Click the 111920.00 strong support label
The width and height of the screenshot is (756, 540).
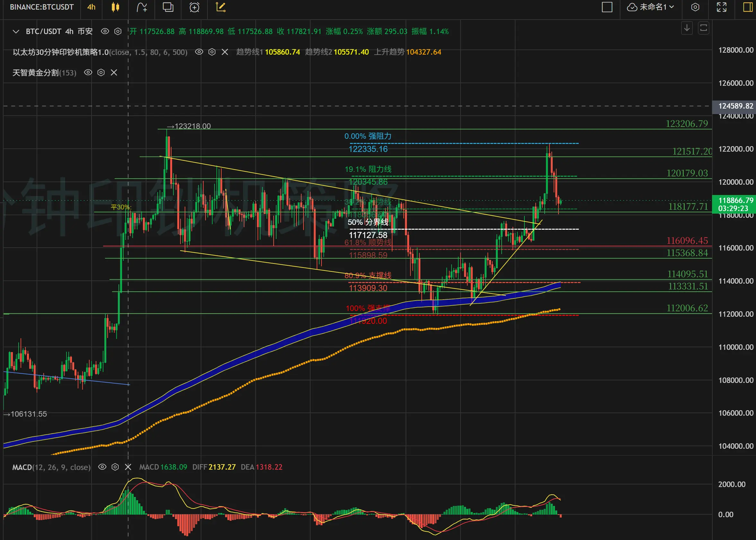click(368, 321)
